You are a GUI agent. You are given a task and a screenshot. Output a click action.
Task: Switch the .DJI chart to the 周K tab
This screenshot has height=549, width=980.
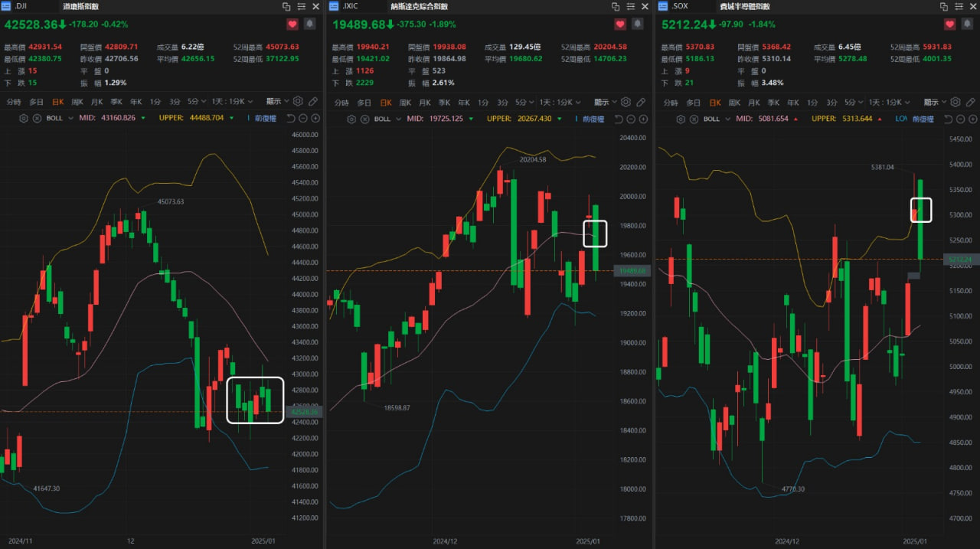[77, 102]
